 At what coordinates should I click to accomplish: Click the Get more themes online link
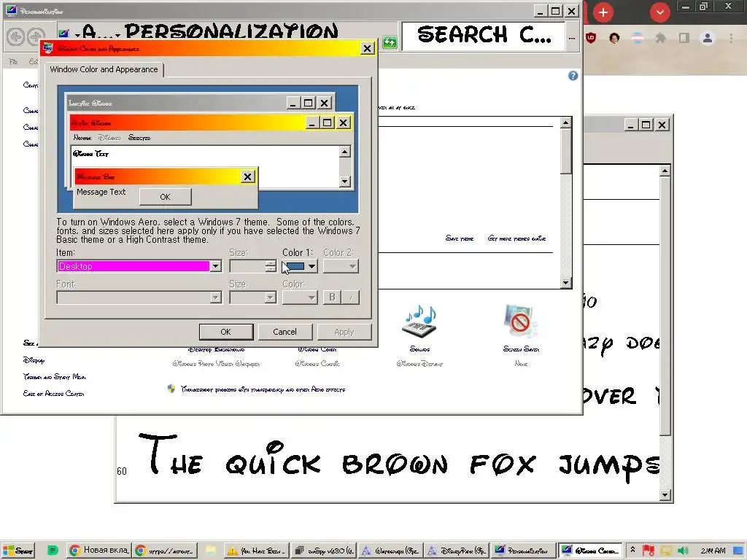(x=516, y=238)
